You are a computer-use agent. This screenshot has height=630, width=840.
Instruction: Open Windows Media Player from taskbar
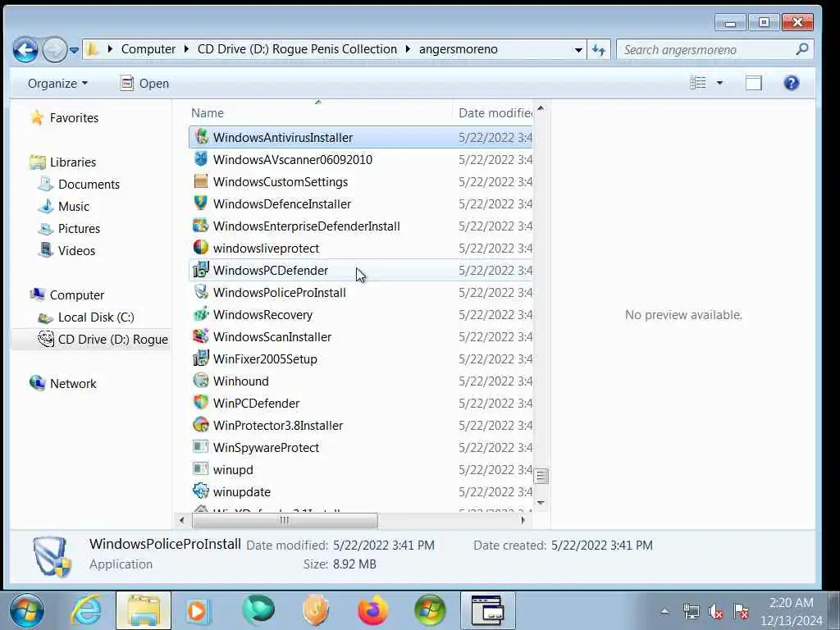point(198,610)
